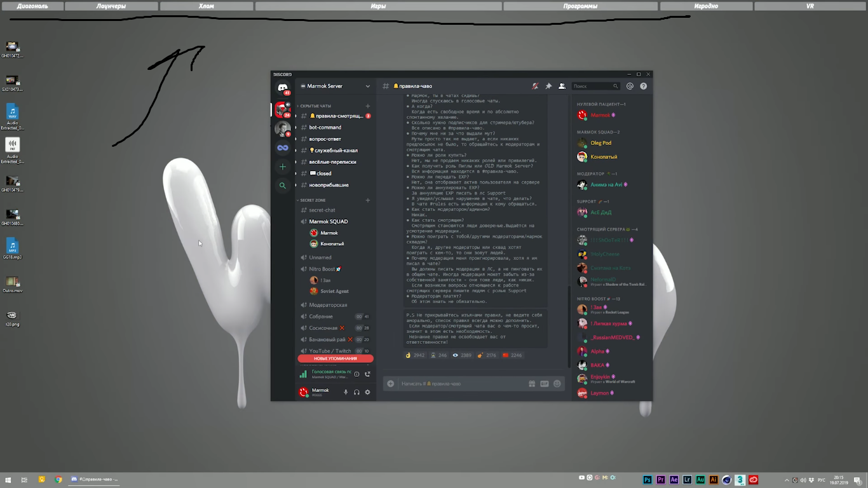Open Photoshop from the taskbar
Screen dimensions: 868x488
(x=648, y=480)
